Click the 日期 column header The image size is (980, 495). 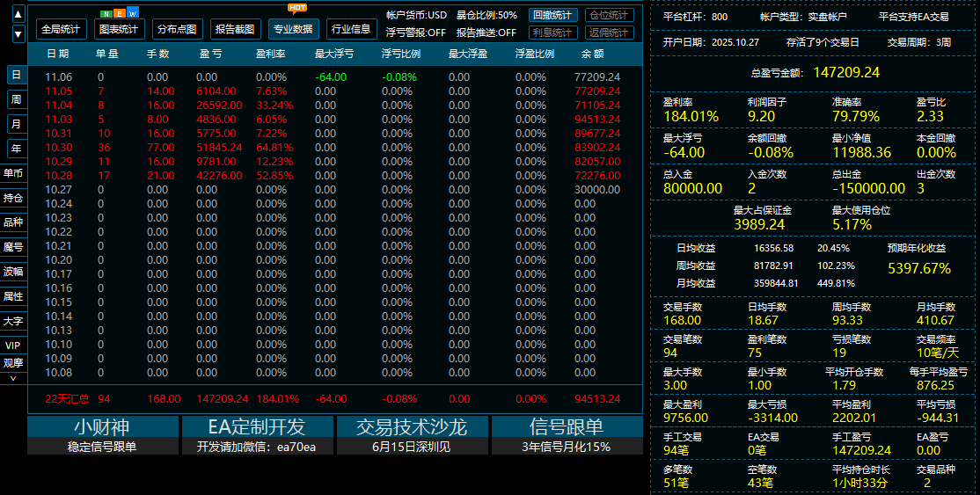point(58,54)
